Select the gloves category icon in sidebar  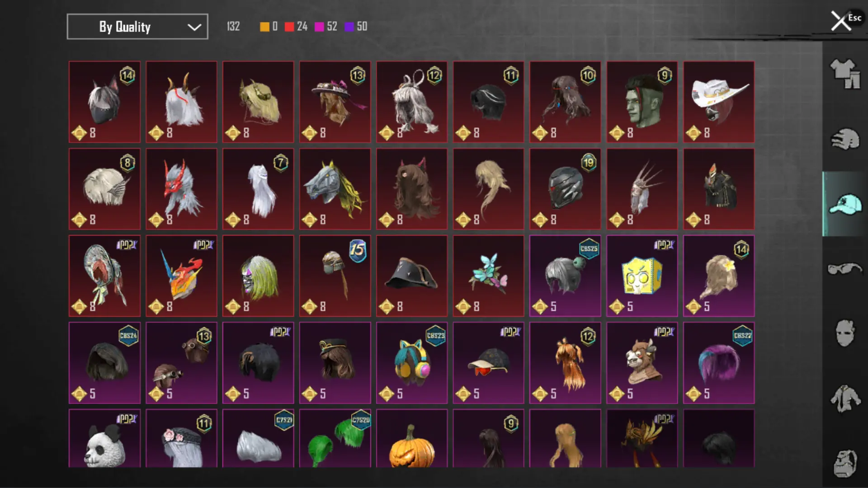tap(844, 139)
